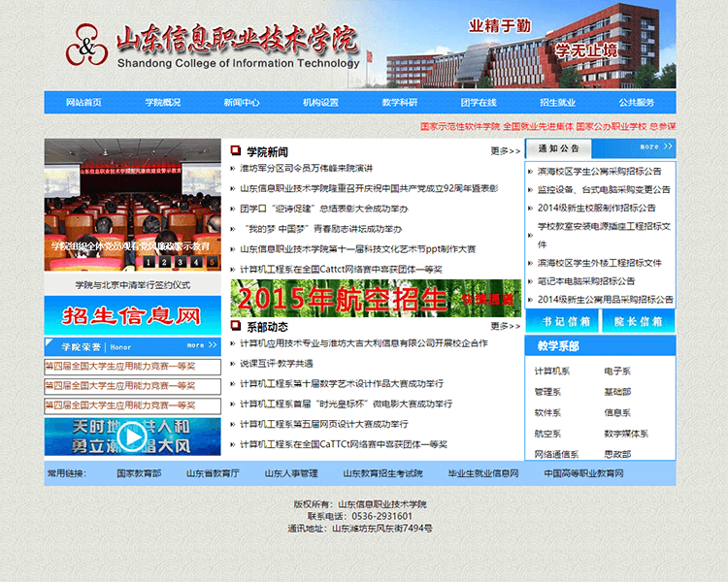The width and height of the screenshot is (728, 582).
Task: Open 网站首页 in navigation bar
Action: (83, 102)
